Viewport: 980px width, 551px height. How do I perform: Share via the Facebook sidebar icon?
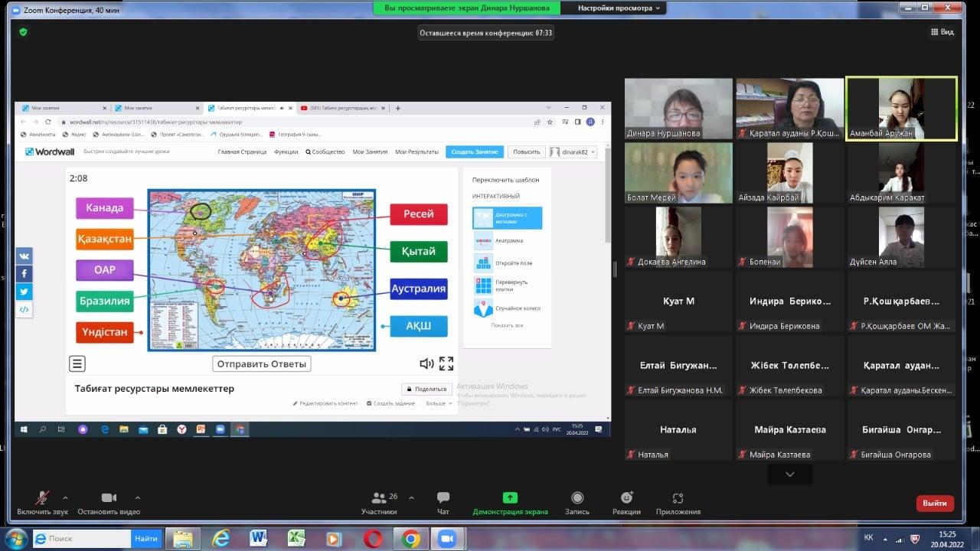(24, 274)
